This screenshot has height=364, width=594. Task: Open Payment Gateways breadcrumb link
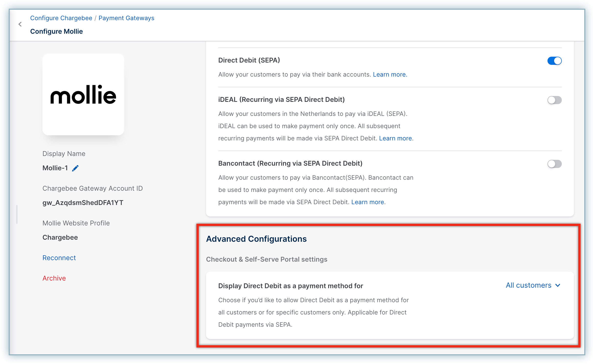point(126,18)
